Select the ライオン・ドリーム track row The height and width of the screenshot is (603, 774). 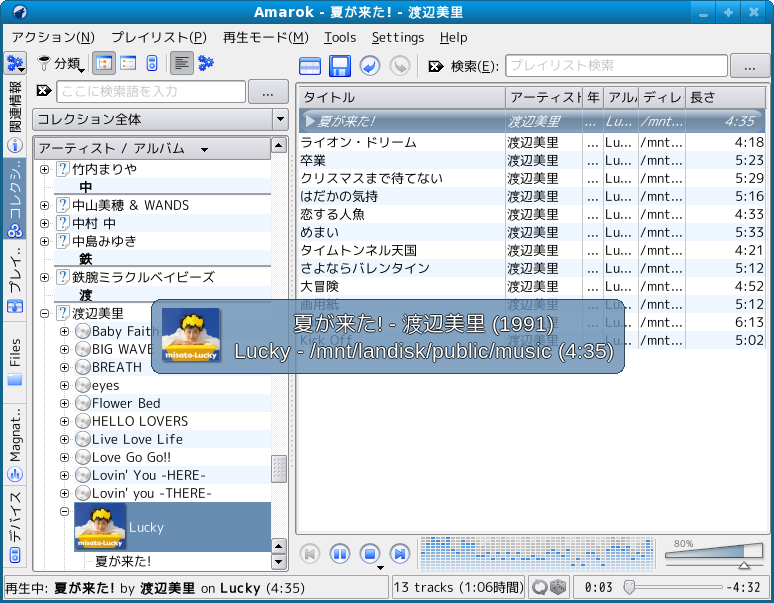[x=532, y=143]
